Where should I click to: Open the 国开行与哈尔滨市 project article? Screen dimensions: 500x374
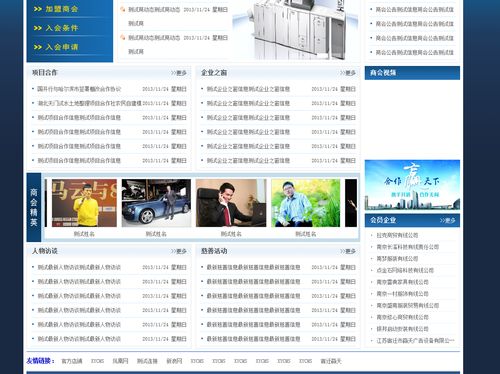coord(79,89)
